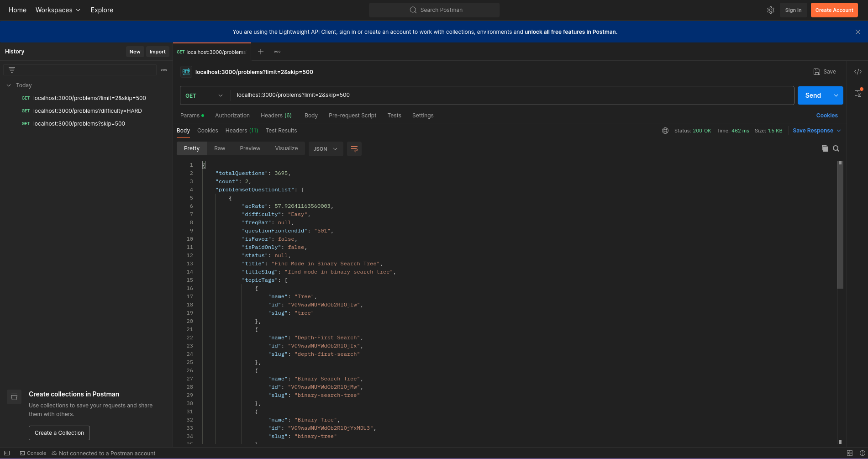Viewport: 868px width, 459px height.
Task: Open the JSON format dropdown
Action: pos(326,149)
